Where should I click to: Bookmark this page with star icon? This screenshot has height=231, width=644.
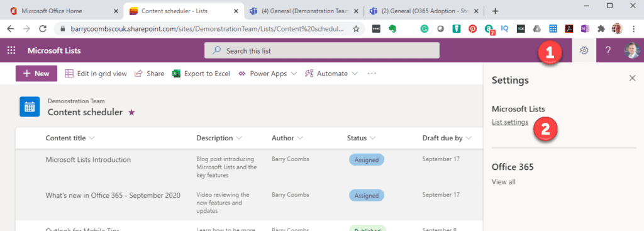356,29
